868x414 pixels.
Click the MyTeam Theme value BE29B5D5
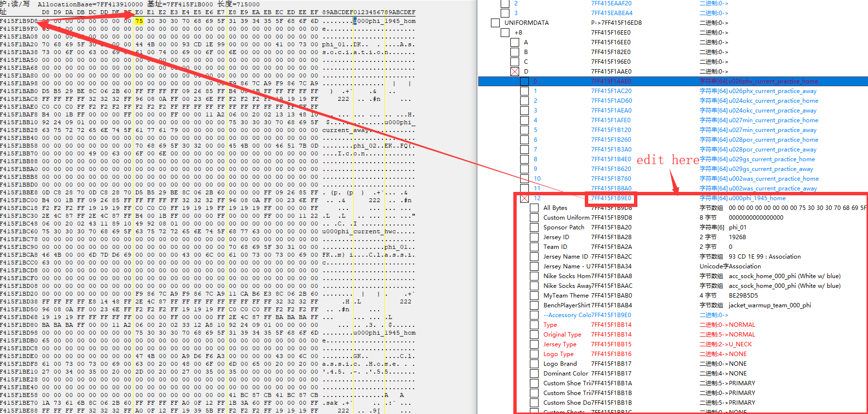coord(743,296)
